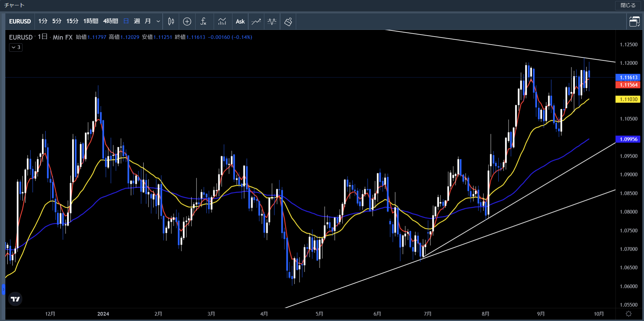
Task: Click the 4月 date axis label
Action: tap(264, 314)
